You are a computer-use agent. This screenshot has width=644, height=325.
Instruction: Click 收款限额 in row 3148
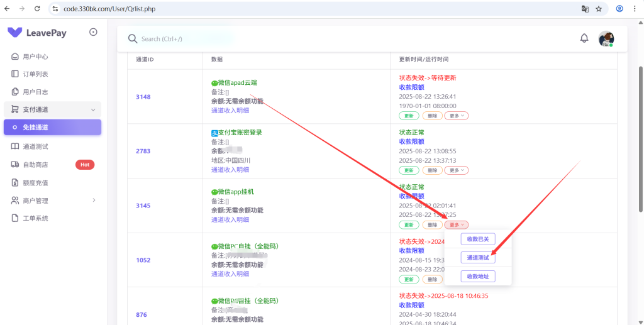coord(411,87)
